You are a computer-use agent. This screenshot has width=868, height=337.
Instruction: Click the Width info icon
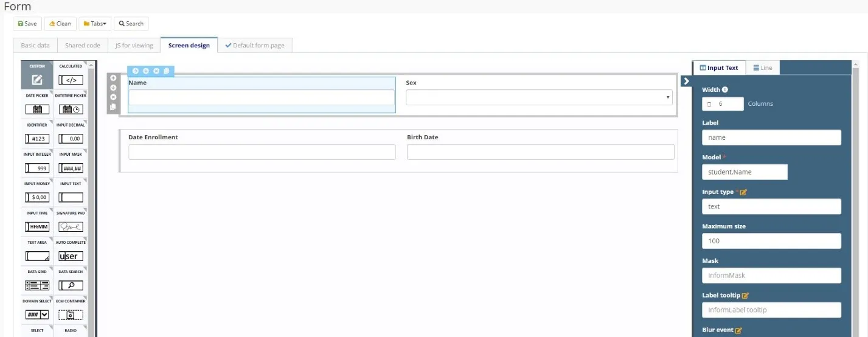725,89
